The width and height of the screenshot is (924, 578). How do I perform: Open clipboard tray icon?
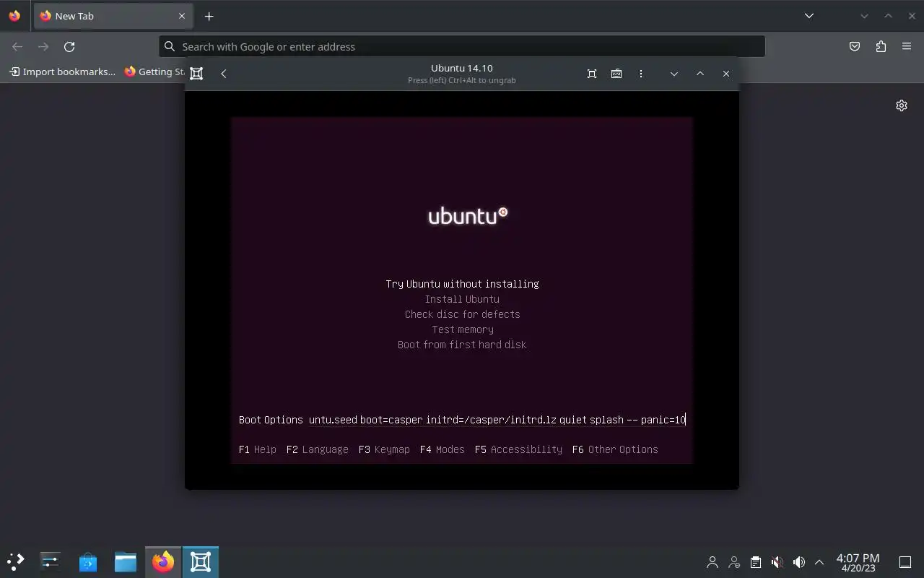[x=756, y=561]
